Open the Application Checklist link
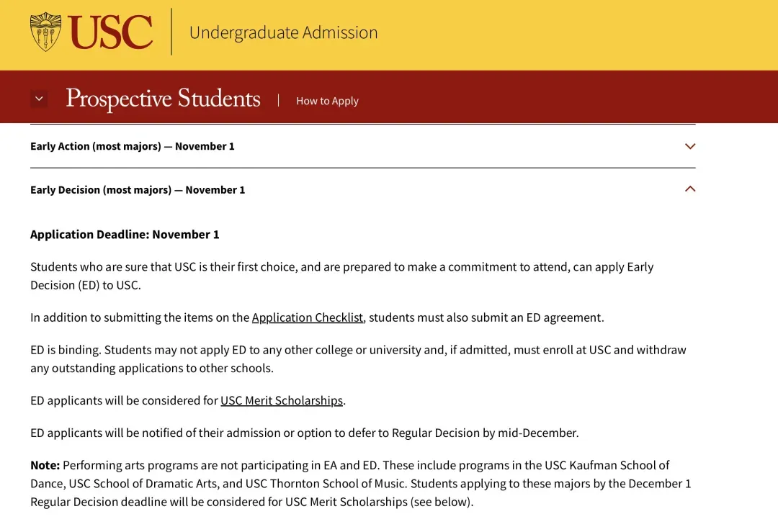778x532 pixels. point(307,317)
